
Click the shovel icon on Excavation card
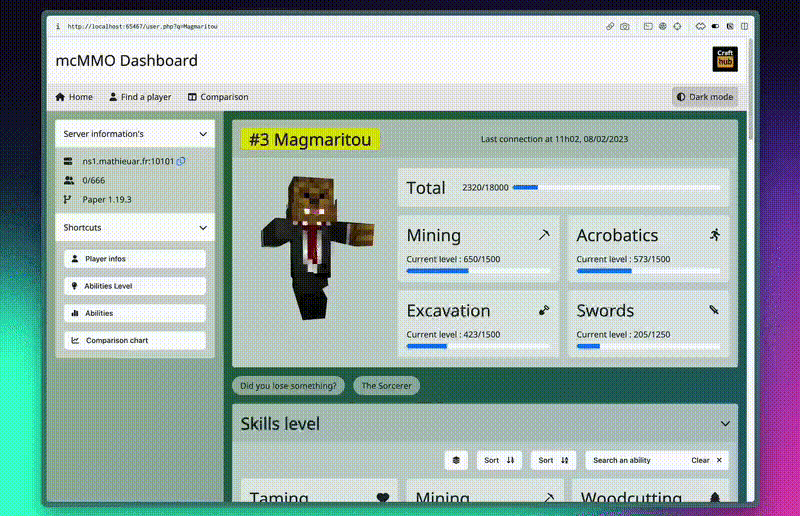point(544,310)
